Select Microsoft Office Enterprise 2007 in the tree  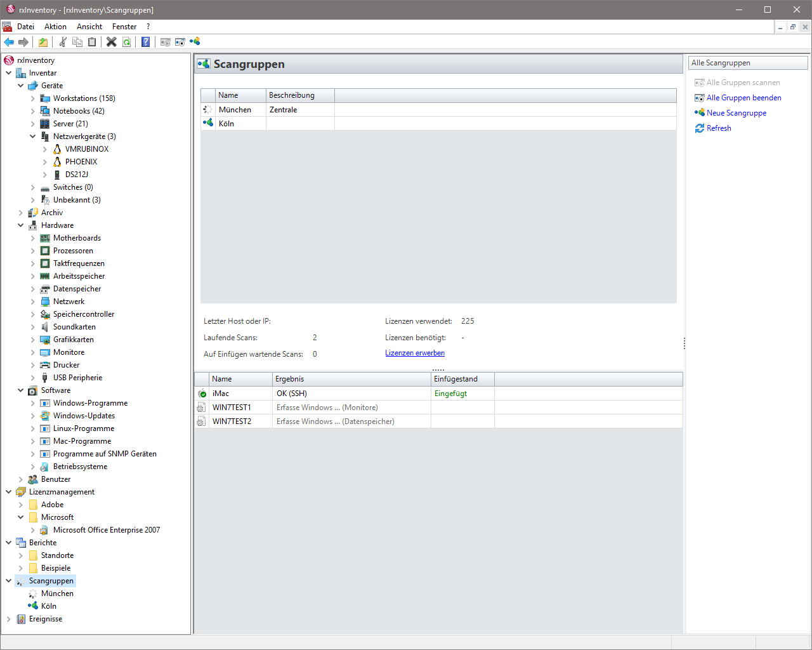(107, 530)
